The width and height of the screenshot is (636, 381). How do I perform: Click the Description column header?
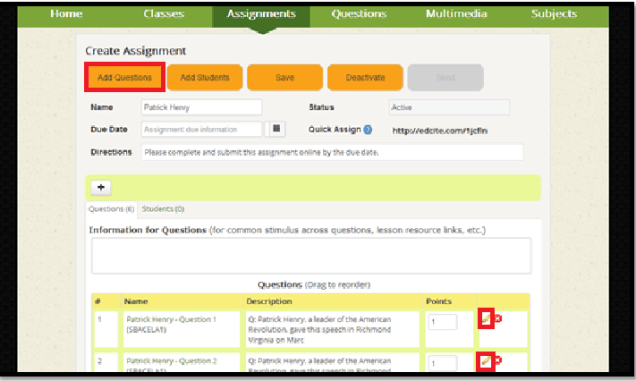[269, 301]
